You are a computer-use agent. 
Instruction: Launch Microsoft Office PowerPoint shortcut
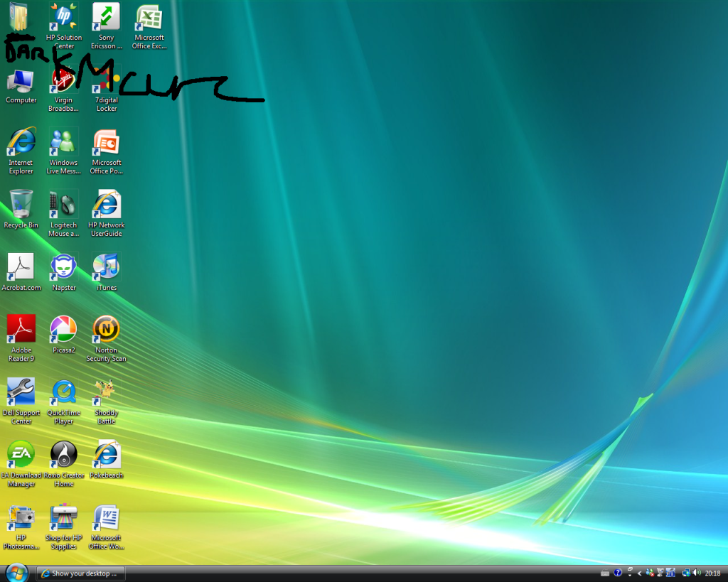[107, 151]
